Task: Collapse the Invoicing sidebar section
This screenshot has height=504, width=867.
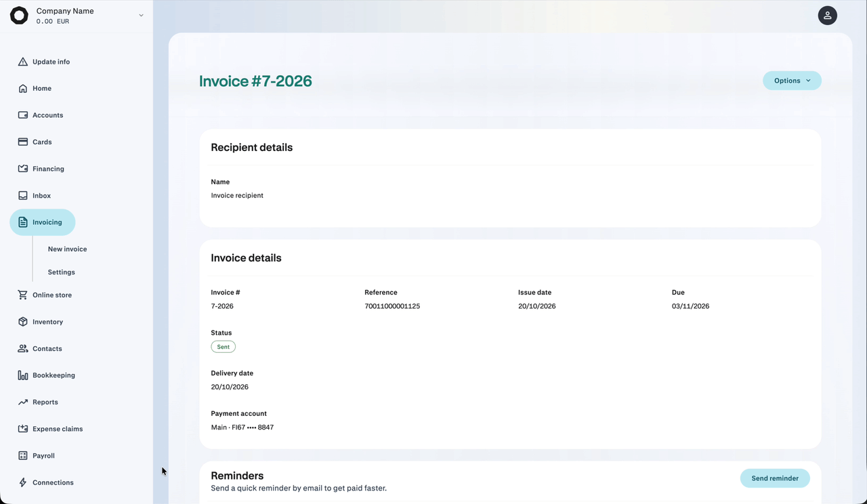Action: click(x=42, y=222)
